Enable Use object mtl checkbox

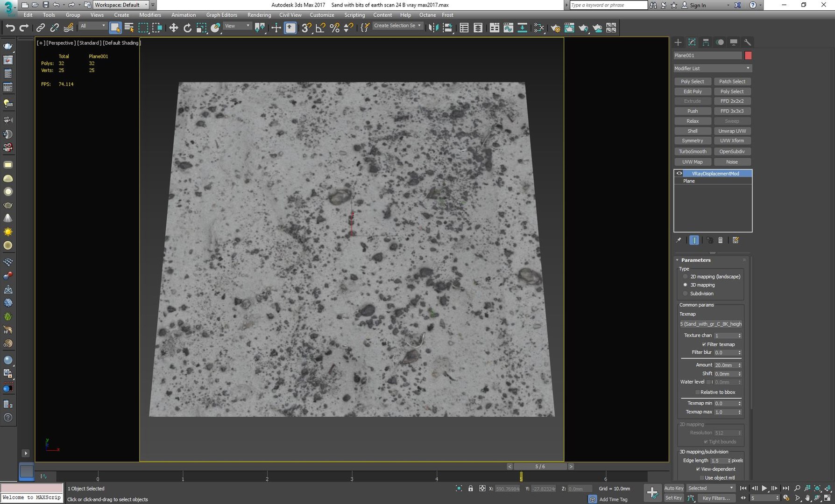pos(702,478)
